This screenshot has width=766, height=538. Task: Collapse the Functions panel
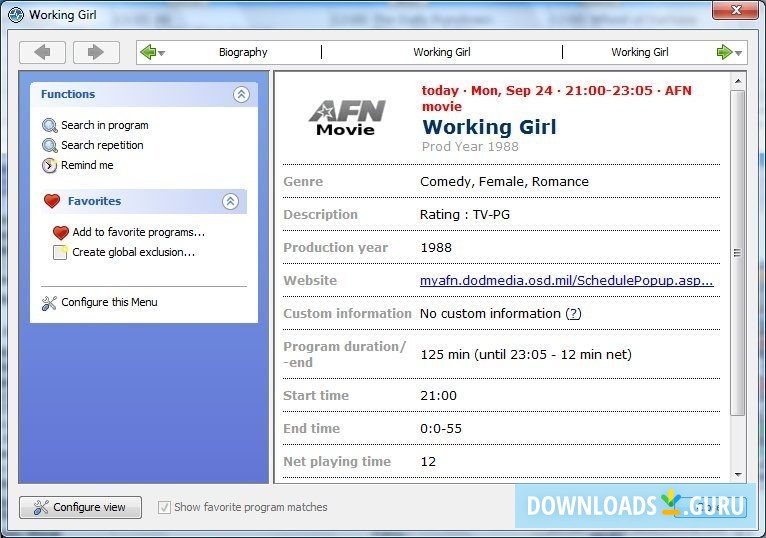coord(241,94)
